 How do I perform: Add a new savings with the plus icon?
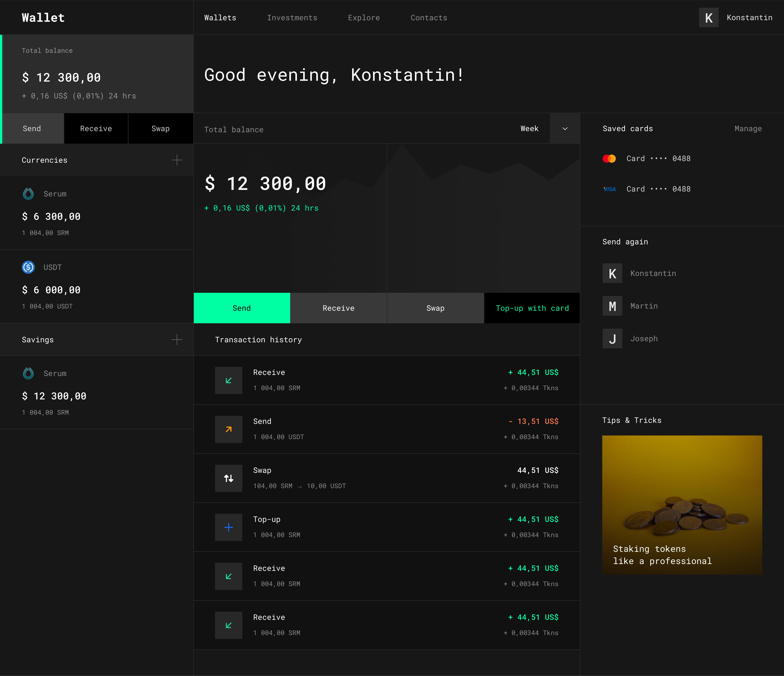[x=177, y=340]
